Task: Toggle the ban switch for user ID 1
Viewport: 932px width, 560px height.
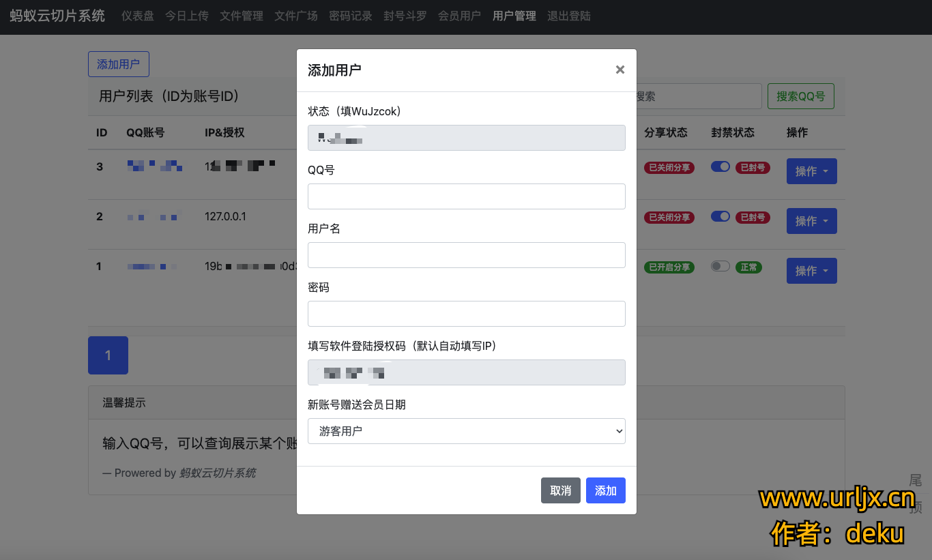Action: pos(720,266)
